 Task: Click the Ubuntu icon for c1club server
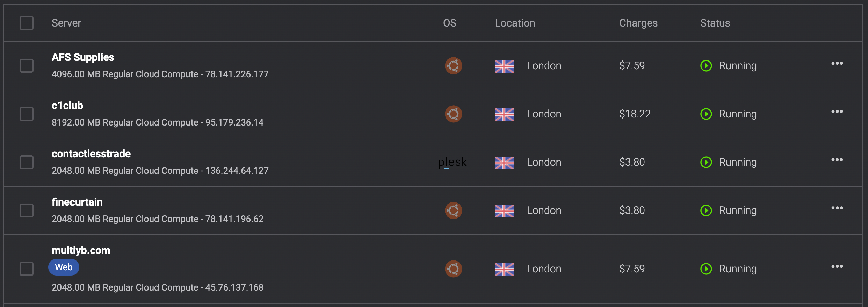(453, 114)
